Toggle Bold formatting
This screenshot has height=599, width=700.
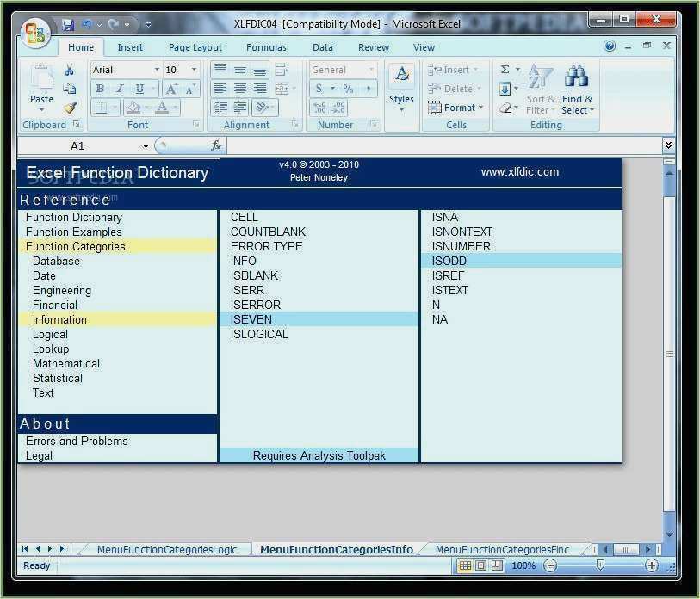[100, 89]
